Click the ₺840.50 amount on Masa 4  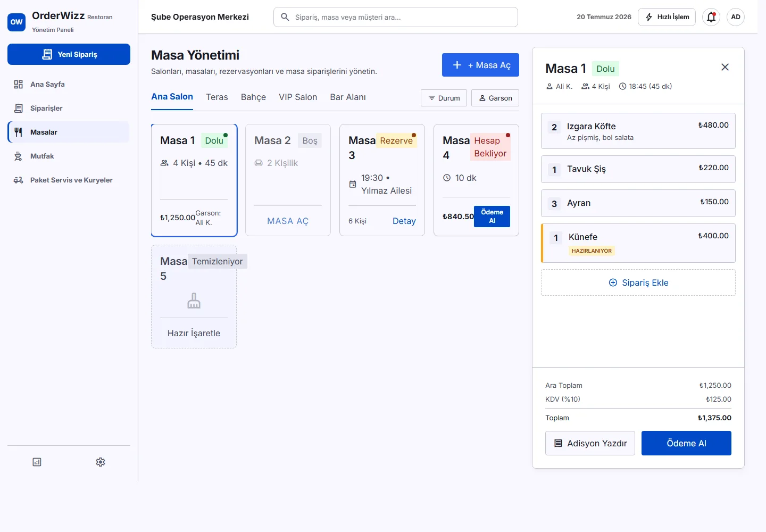(458, 217)
